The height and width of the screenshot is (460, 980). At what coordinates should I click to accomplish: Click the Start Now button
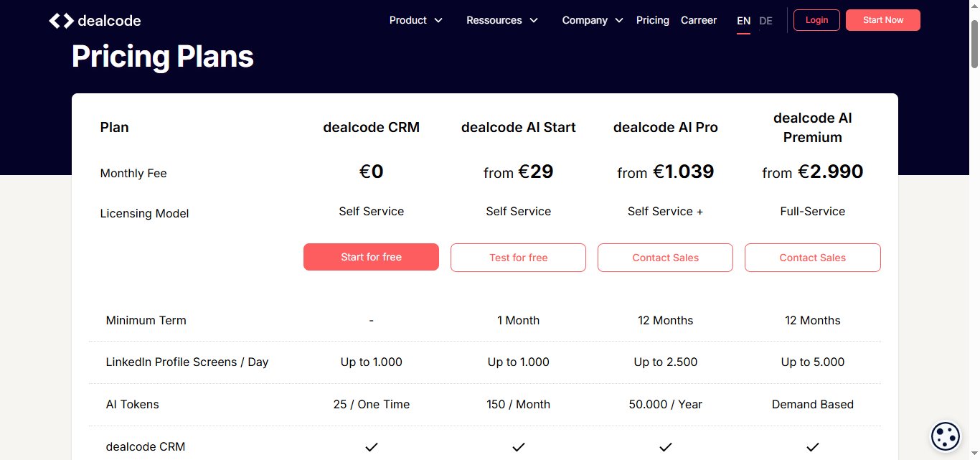pyautogui.click(x=882, y=20)
